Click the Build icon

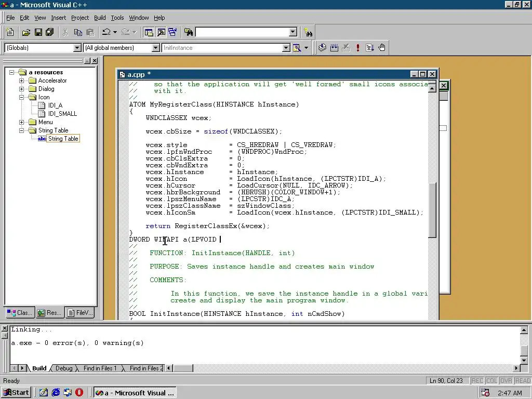[x=334, y=48]
